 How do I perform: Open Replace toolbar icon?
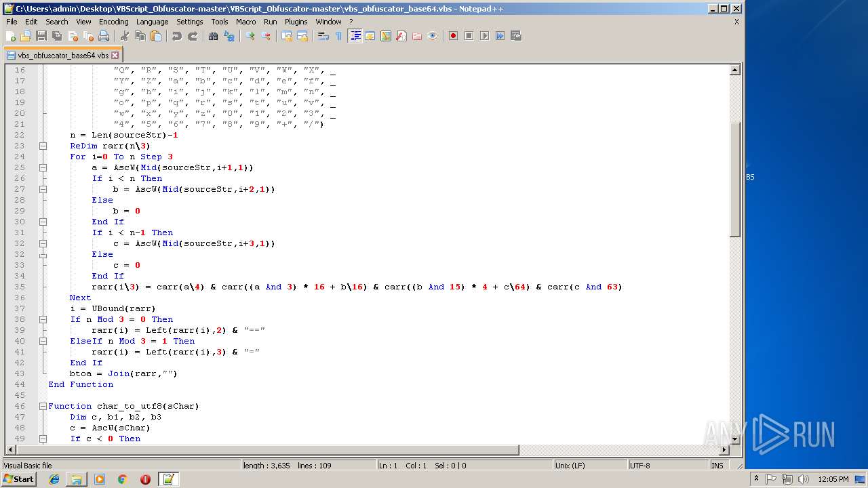point(229,36)
